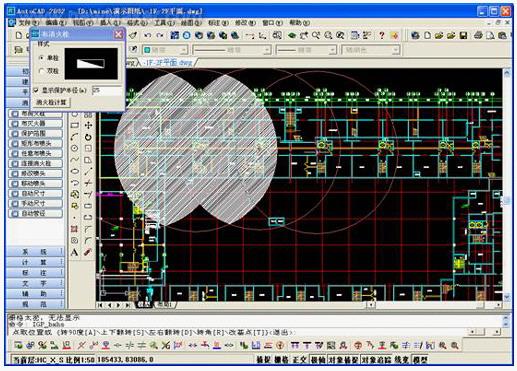The width and height of the screenshot is (517, 371).
Task: Click the Undo arrow in the top toolbar
Action: (x=148, y=35)
